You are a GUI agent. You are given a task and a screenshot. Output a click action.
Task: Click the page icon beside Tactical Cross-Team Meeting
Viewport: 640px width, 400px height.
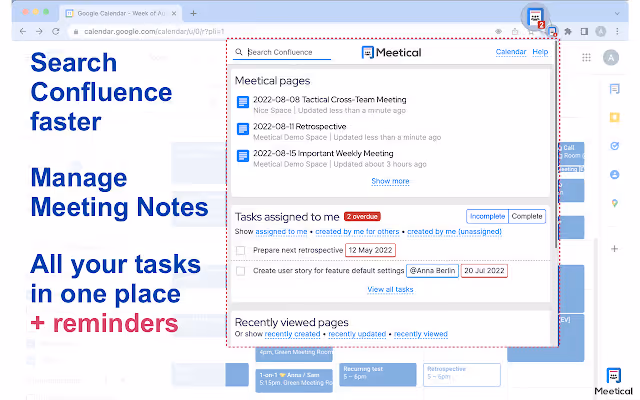[x=243, y=102]
